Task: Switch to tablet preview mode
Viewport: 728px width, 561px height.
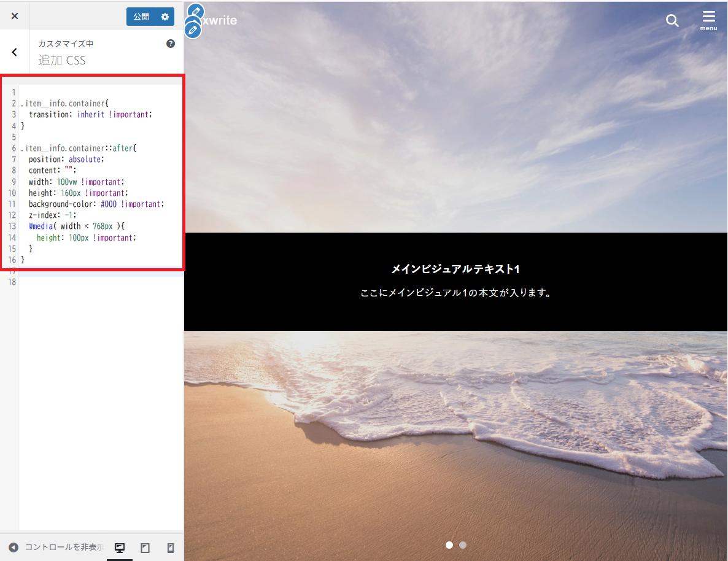Action: (145, 547)
